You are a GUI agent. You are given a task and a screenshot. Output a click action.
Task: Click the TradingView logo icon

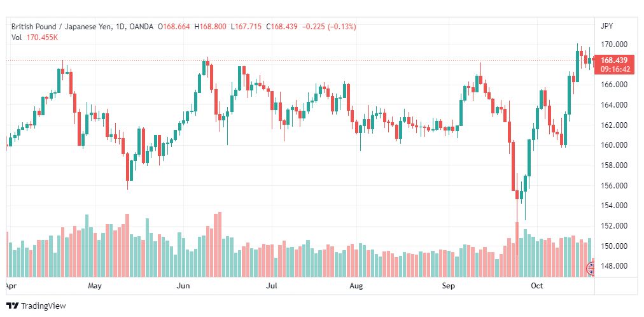point(13,306)
